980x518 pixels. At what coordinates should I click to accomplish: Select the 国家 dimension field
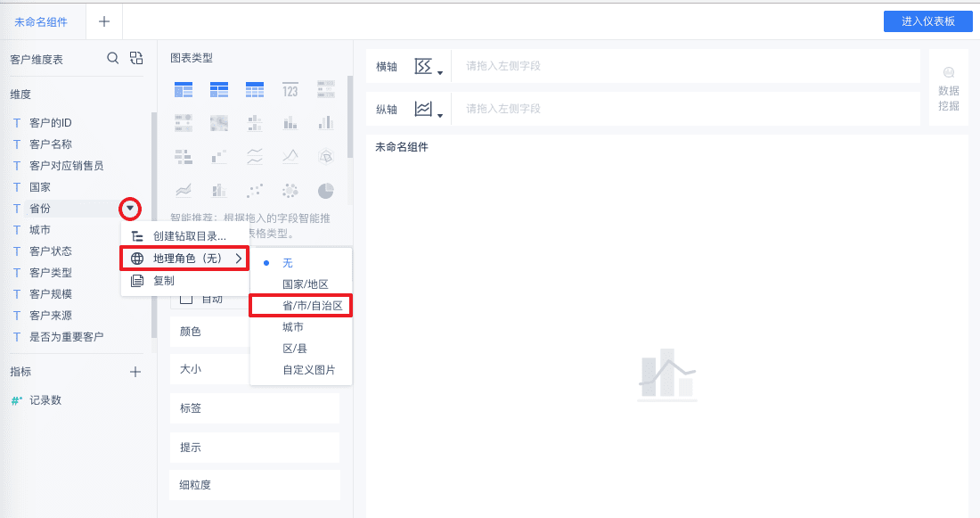[40, 187]
